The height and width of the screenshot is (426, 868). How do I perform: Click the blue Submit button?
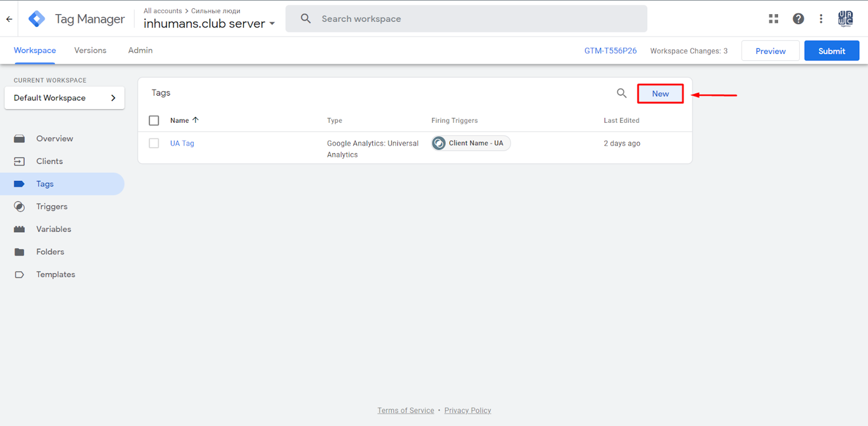(x=831, y=51)
